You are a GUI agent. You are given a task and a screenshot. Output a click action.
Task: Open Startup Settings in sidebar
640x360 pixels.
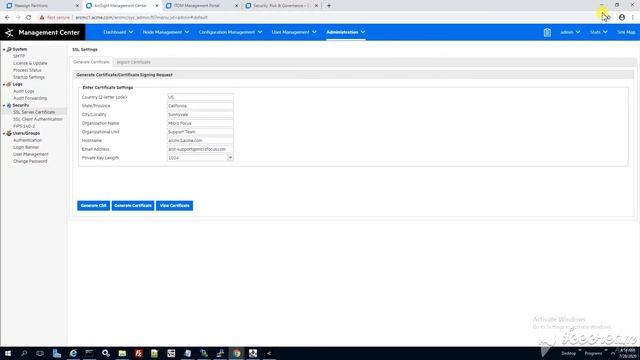point(29,77)
